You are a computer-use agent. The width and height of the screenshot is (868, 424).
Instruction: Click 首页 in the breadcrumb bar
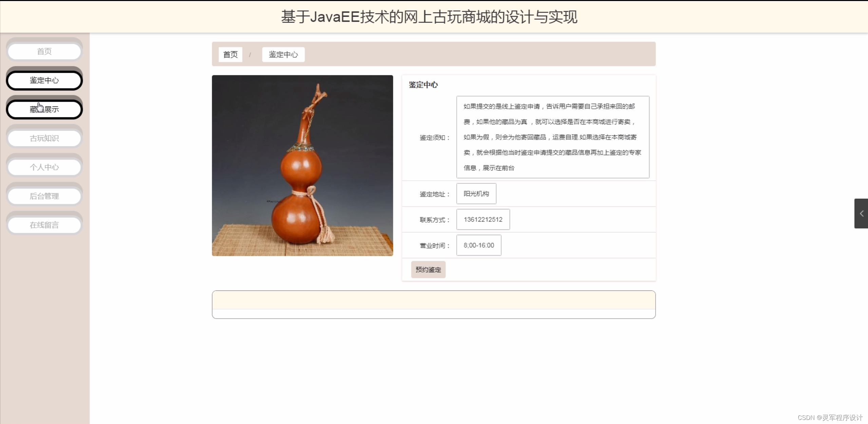[230, 54]
